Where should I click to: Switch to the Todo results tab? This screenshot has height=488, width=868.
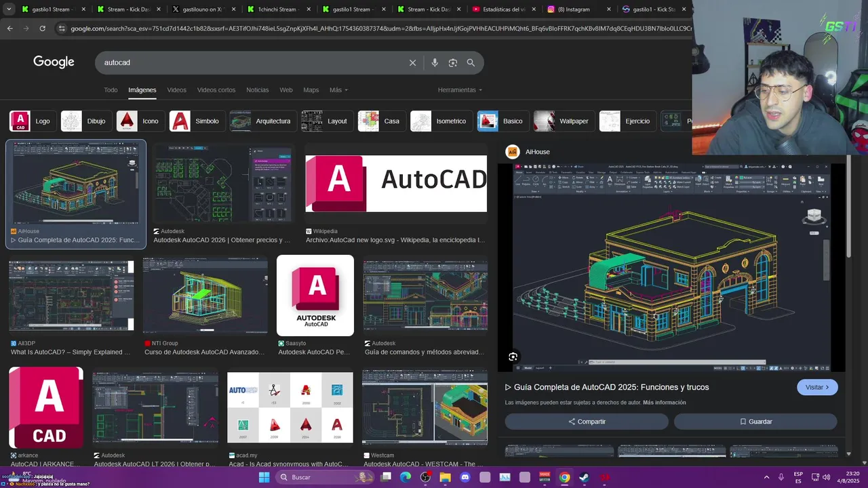tap(111, 89)
